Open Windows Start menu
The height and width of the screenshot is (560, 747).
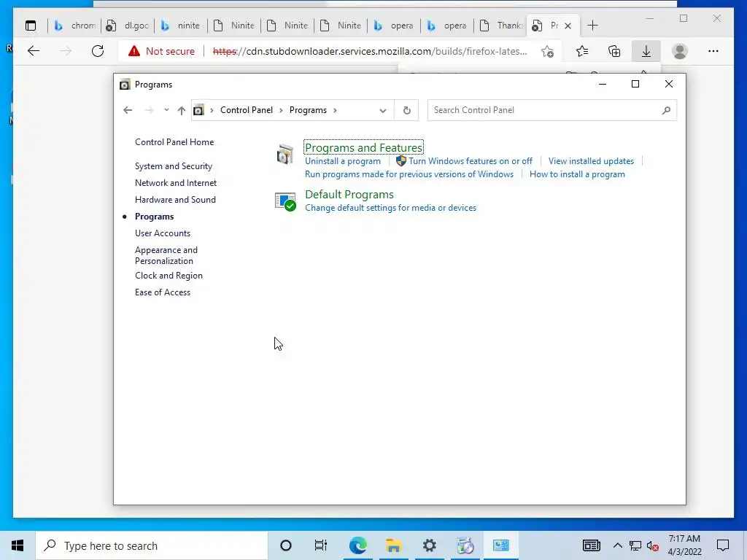tap(18, 545)
